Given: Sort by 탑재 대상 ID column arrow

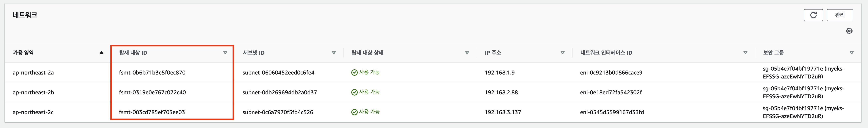Looking at the screenshot, I should pos(225,53).
